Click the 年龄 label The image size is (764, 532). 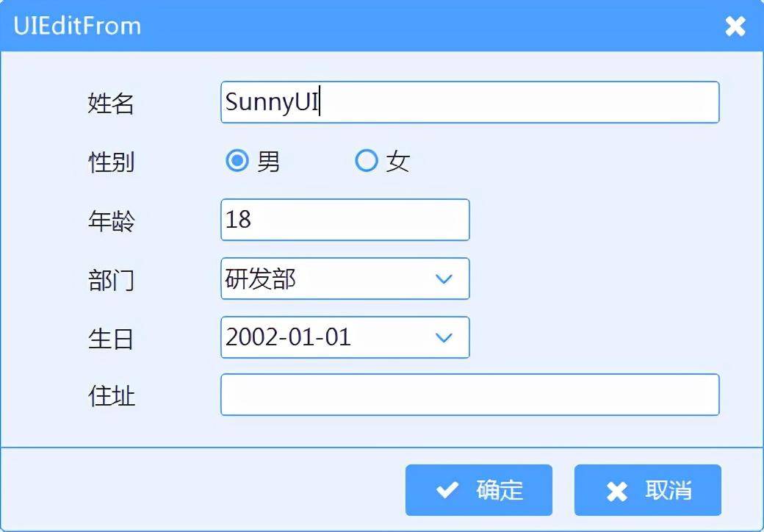point(111,220)
